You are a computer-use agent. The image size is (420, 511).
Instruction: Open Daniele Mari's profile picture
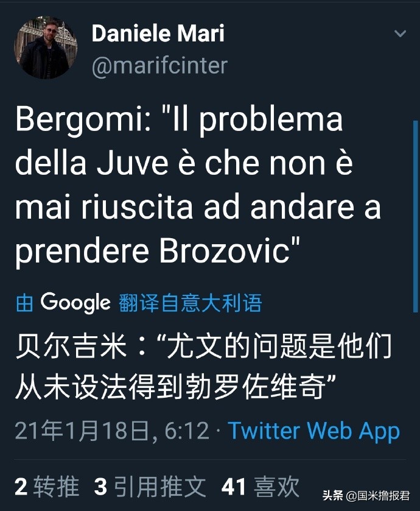[x=46, y=48]
